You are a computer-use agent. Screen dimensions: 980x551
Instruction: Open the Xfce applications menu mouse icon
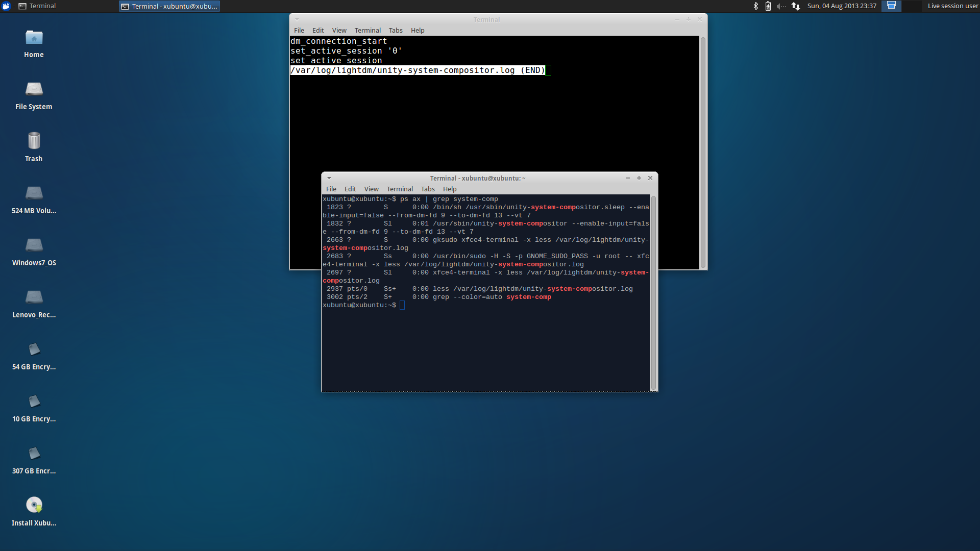6,6
